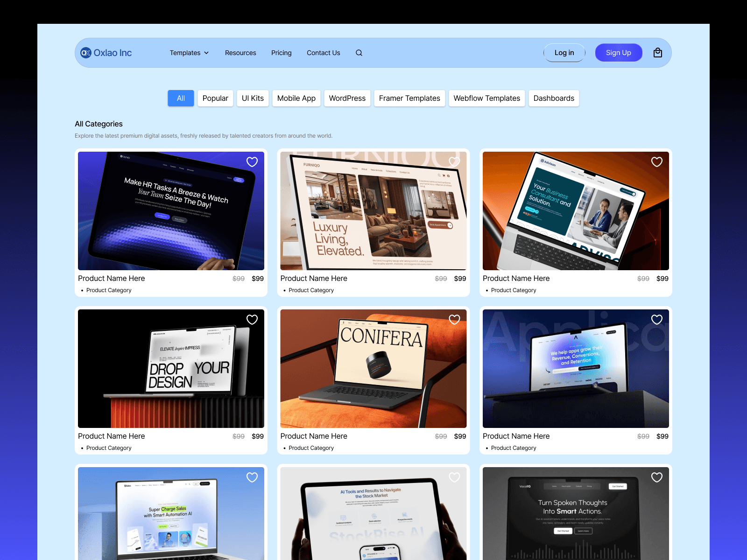Favorite the Advison business consultant template
This screenshot has width=747, height=560.
(x=657, y=162)
